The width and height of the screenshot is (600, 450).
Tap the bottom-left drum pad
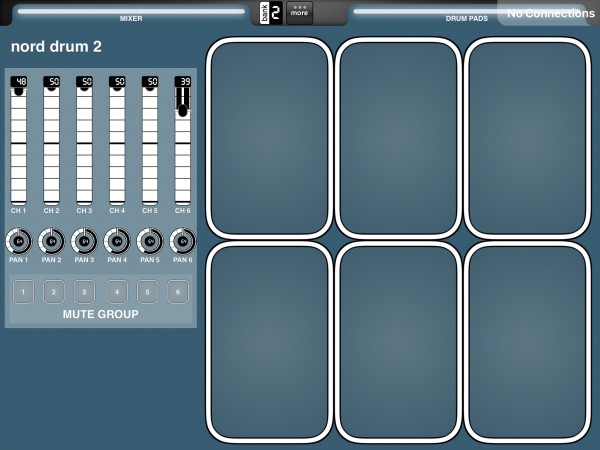tap(269, 342)
